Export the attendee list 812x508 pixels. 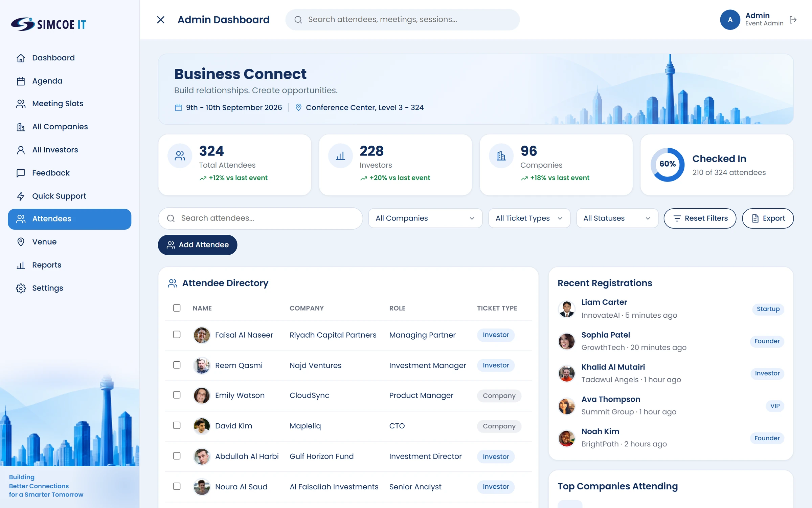(768, 218)
